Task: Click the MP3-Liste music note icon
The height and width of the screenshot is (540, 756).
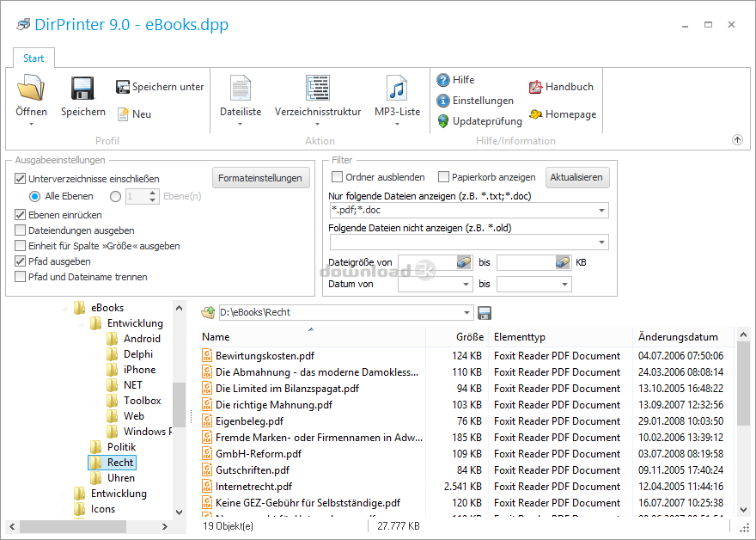Action: point(397,89)
